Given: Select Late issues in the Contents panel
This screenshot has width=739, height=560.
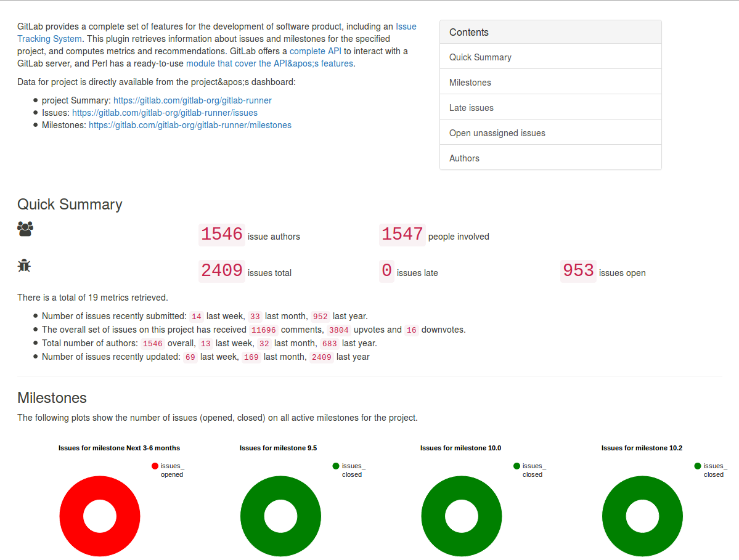Looking at the screenshot, I should point(472,107).
